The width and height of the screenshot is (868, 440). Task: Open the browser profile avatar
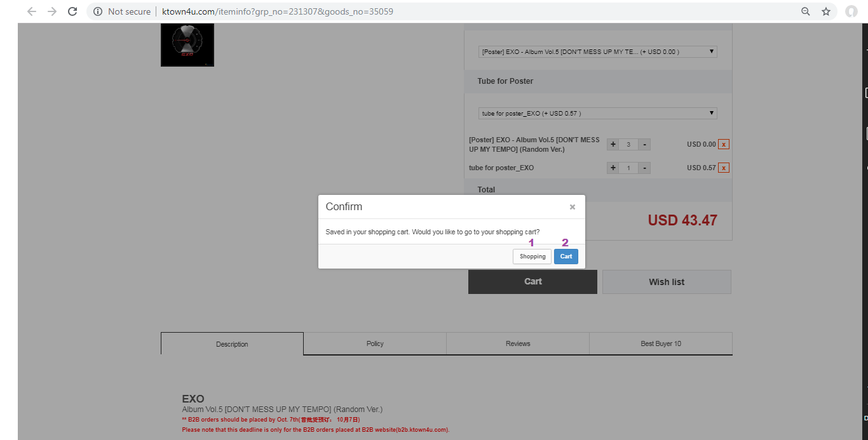851,11
